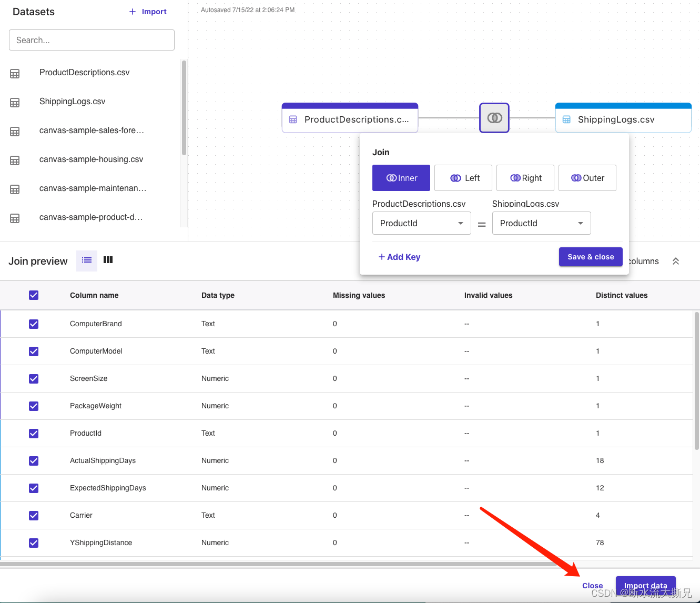Select canvas-sample-maintenan… dataset
The height and width of the screenshot is (603, 700).
(93, 188)
